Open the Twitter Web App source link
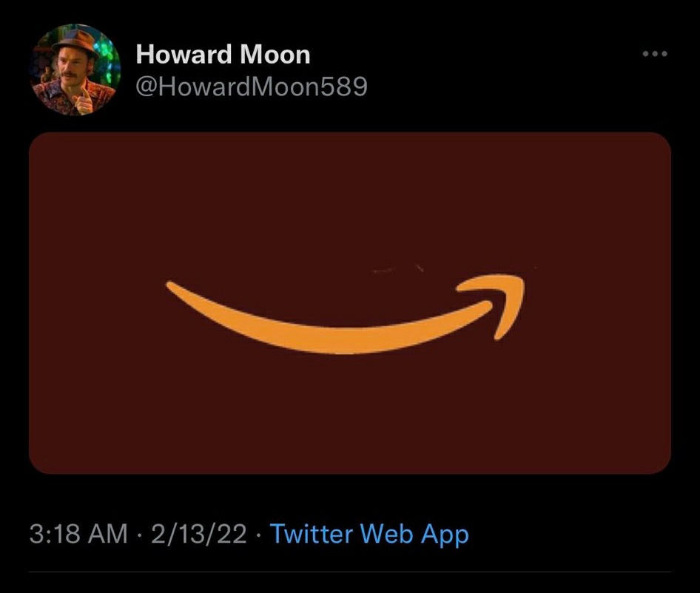The height and width of the screenshot is (593, 700). tap(369, 534)
